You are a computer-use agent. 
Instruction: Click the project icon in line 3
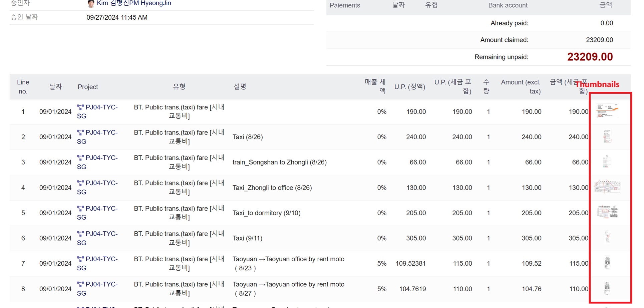(x=80, y=158)
